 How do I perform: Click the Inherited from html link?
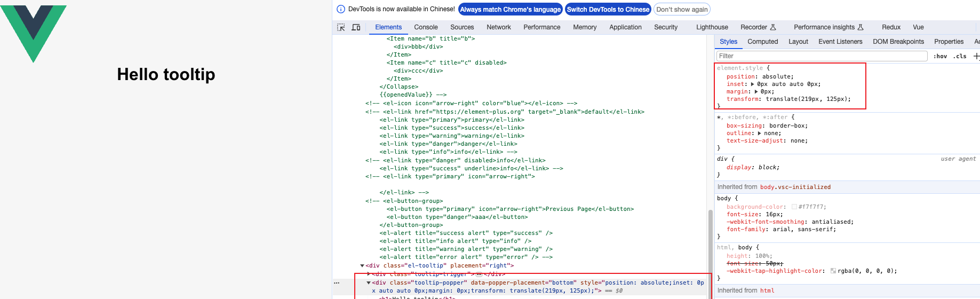[x=767, y=290]
